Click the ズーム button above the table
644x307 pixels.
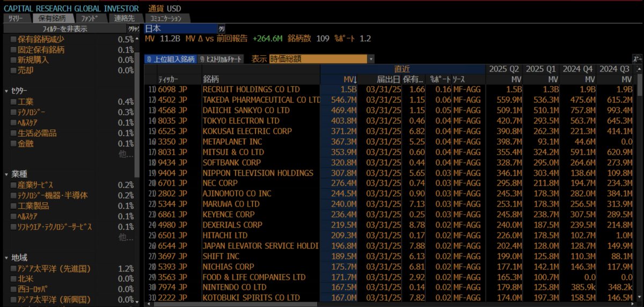(x=637, y=59)
